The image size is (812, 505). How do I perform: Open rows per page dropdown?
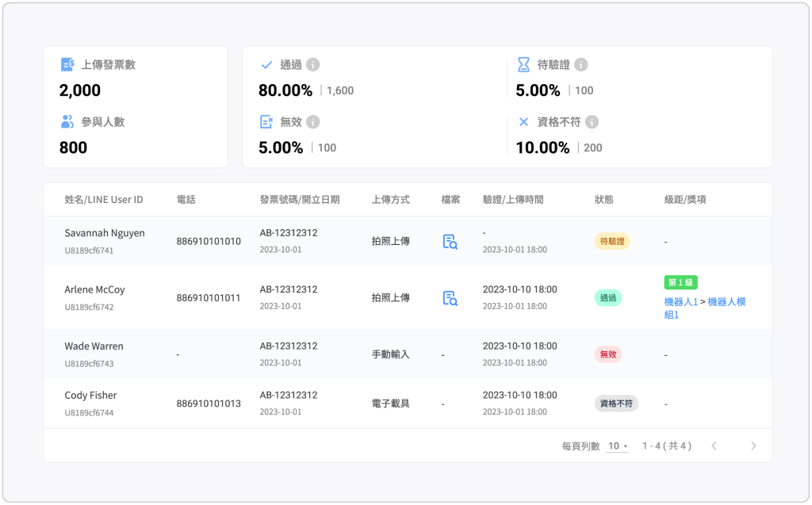point(617,446)
